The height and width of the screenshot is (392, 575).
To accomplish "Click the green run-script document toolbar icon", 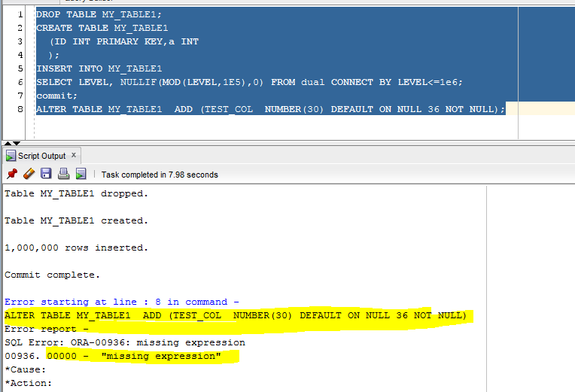I will (81, 174).
